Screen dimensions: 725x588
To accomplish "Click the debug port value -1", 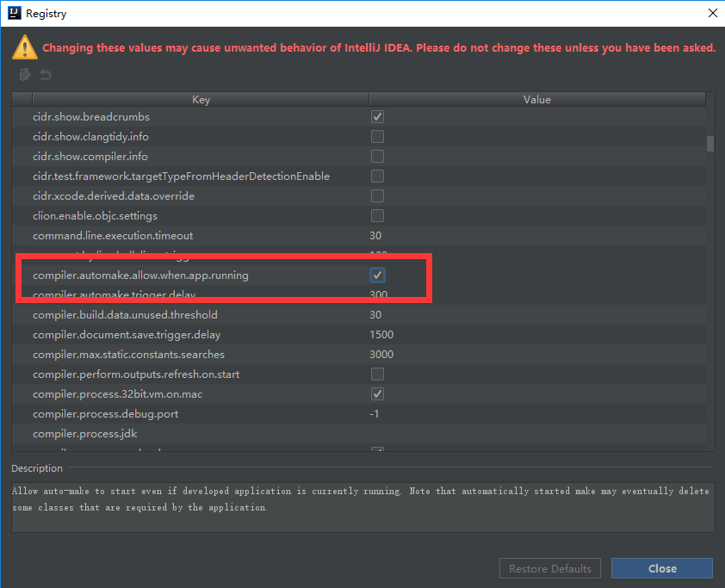I will point(375,414).
